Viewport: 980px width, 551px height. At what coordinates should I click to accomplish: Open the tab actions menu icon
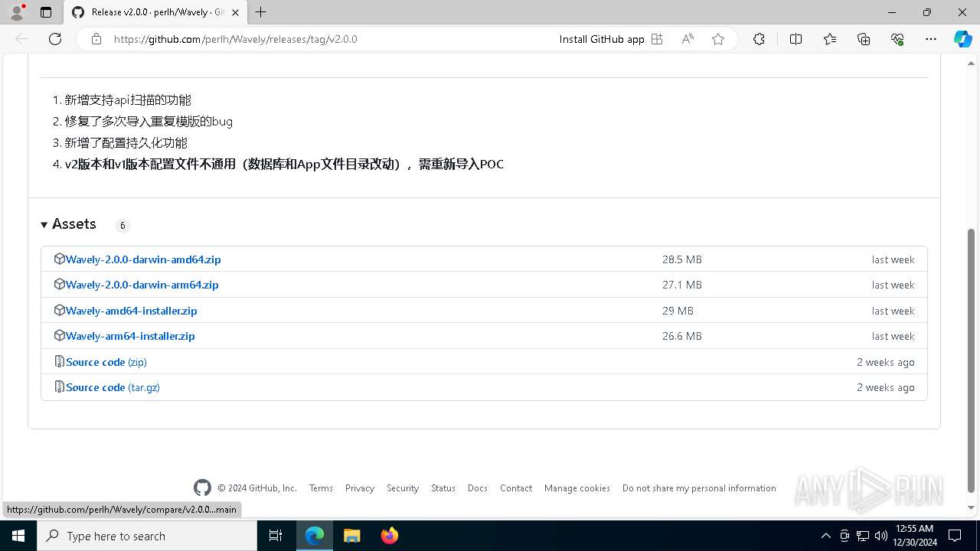point(46,12)
